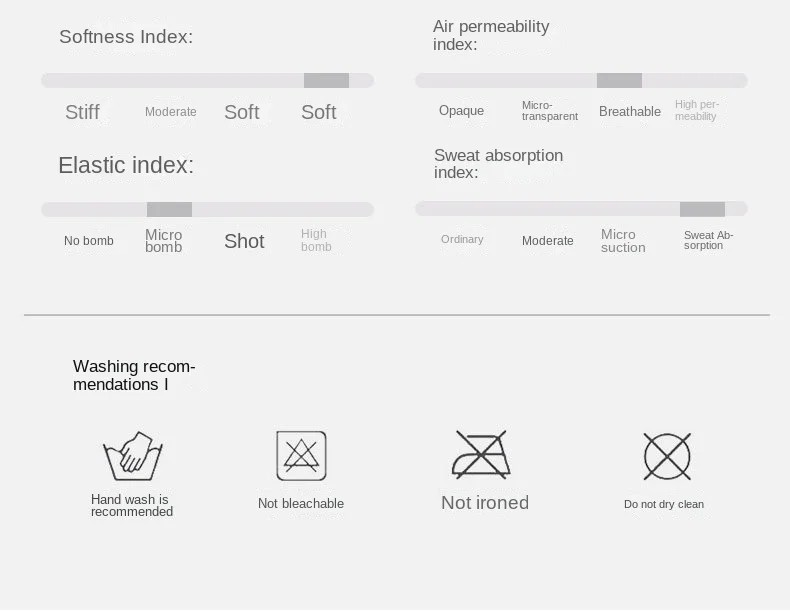The width and height of the screenshot is (790, 612).
Task: Select the air permeability slider marker
Action: click(619, 81)
